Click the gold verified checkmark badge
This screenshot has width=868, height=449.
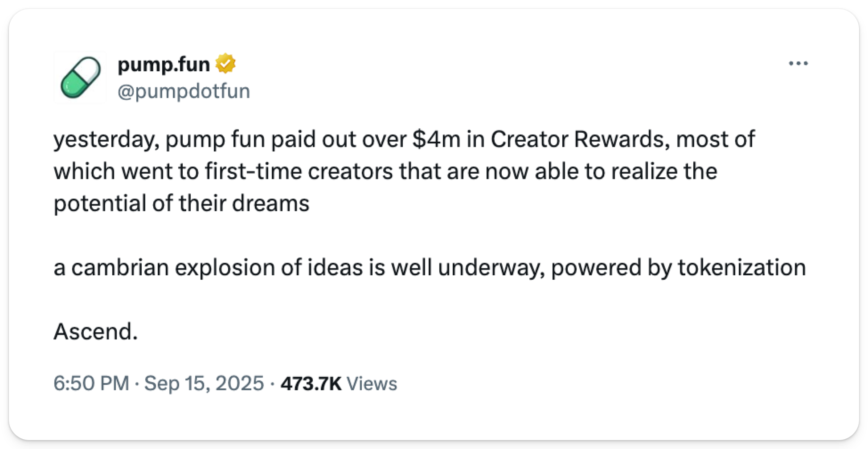(x=225, y=65)
